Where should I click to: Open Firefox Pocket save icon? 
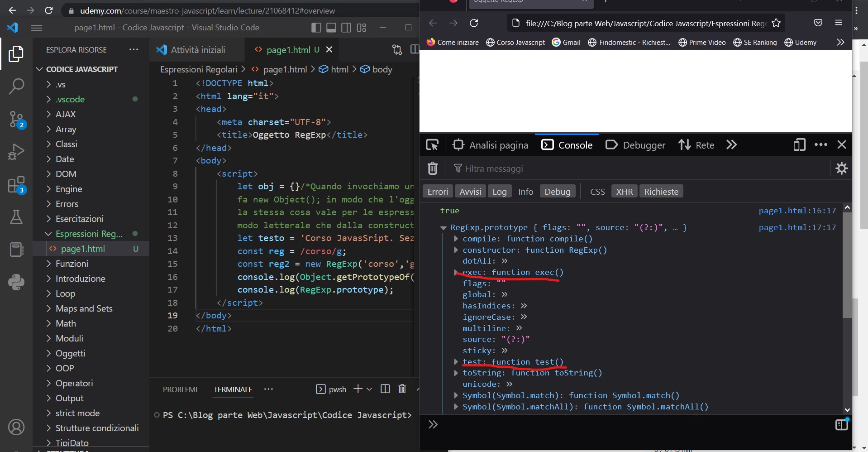818,23
